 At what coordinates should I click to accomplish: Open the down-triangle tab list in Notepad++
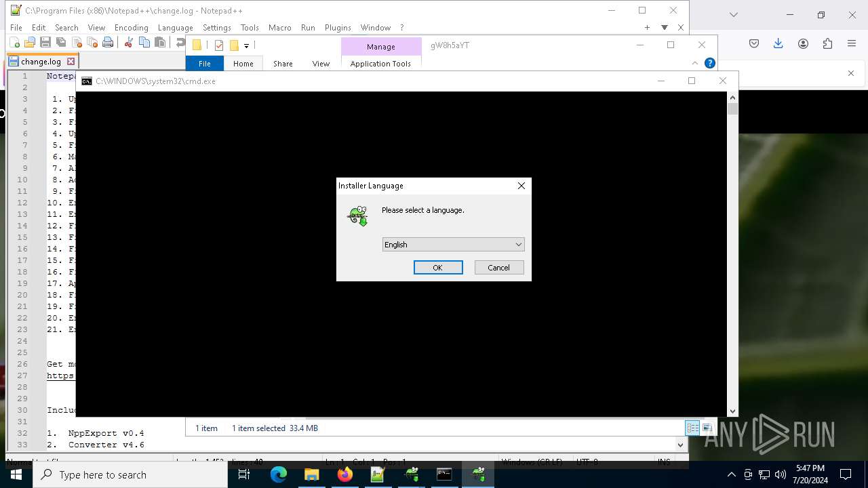click(665, 28)
